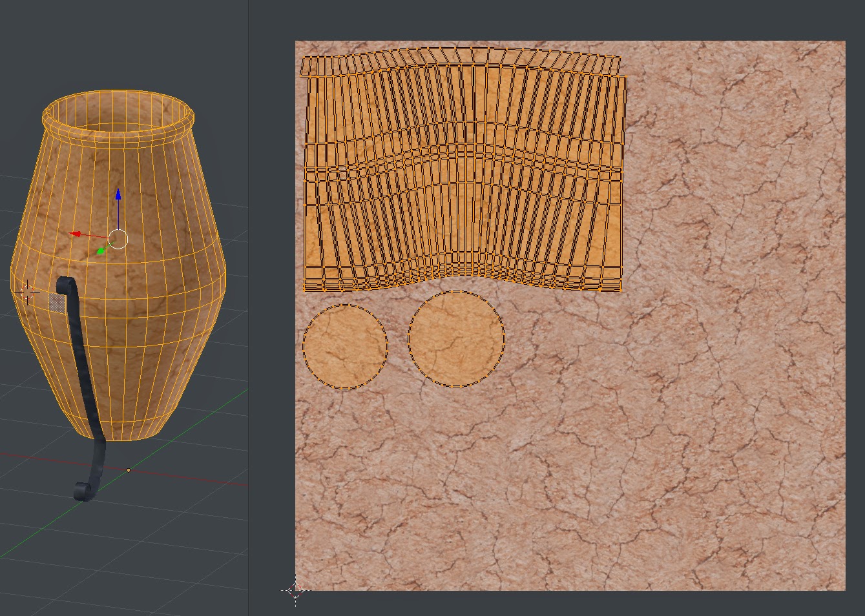Click the scroll at the handle's bottom end
865x616 pixels.
click(83, 491)
